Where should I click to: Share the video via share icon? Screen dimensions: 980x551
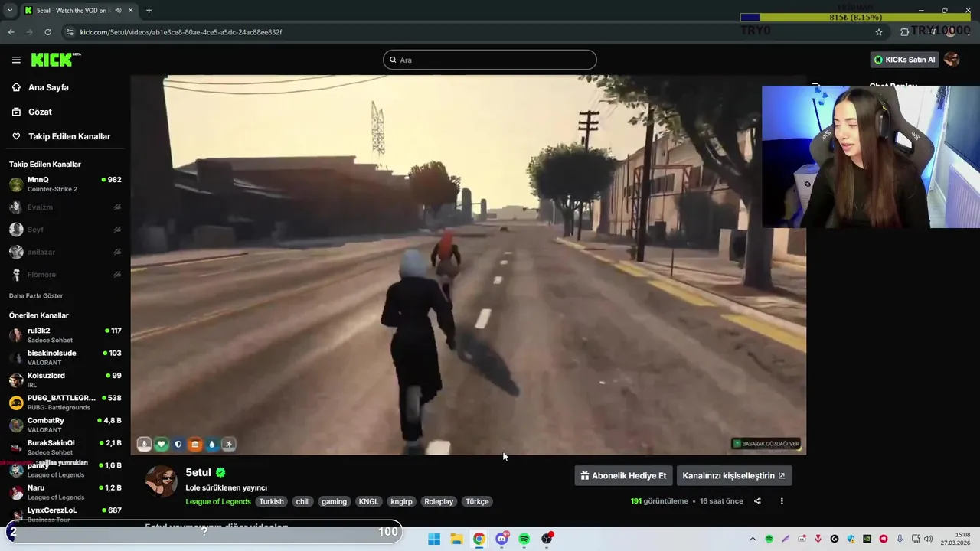[757, 501]
